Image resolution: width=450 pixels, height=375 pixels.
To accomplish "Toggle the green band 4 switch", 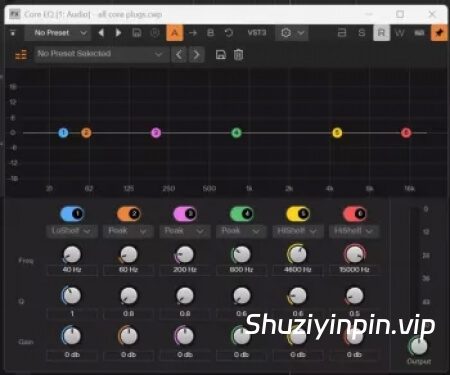I will pyautogui.click(x=242, y=214).
